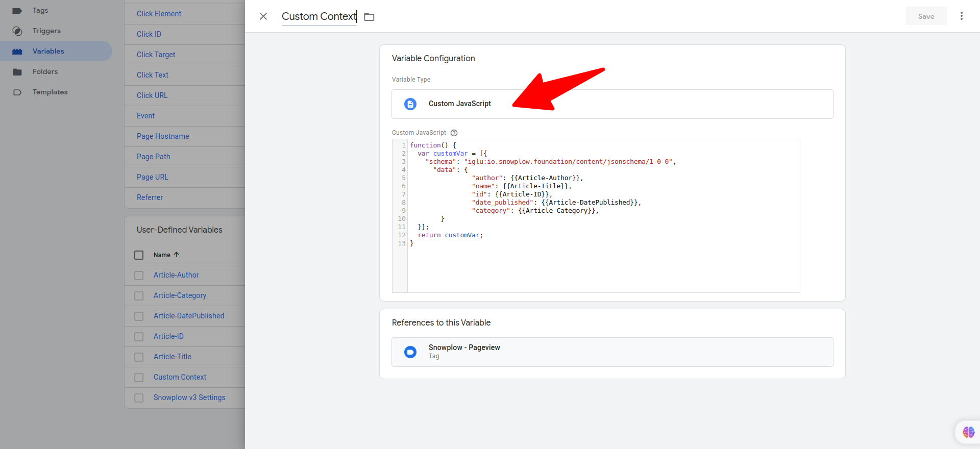Open the Click URL built-in variable
The image size is (980, 449).
coord(152,95)
